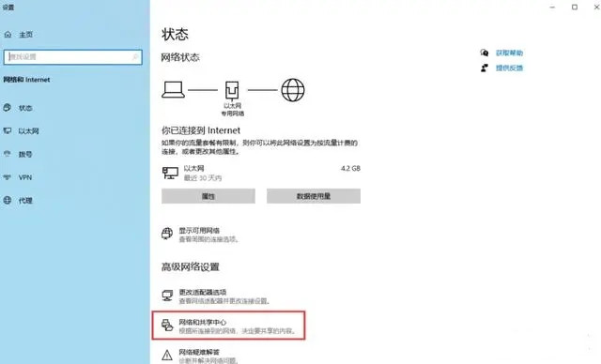Click the 数据使用量 button
601x364 pixels.
click(313, 196)
